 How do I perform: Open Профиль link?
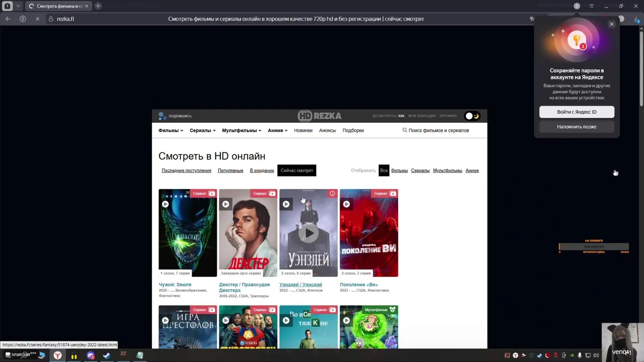click(448, 116)
